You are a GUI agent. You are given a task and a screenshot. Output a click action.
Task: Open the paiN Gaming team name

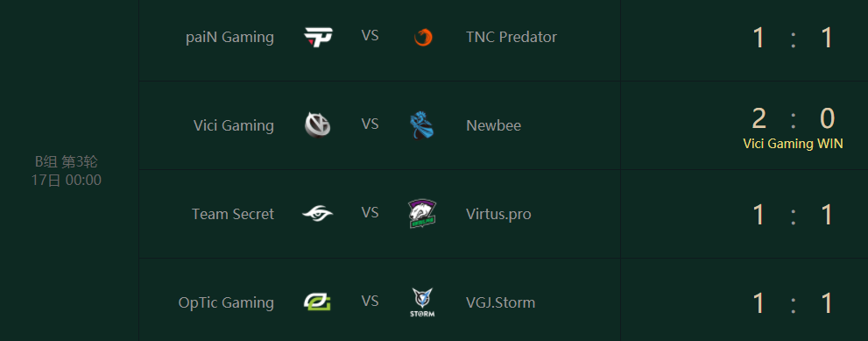pyautogui.click(x=230, y=37)
